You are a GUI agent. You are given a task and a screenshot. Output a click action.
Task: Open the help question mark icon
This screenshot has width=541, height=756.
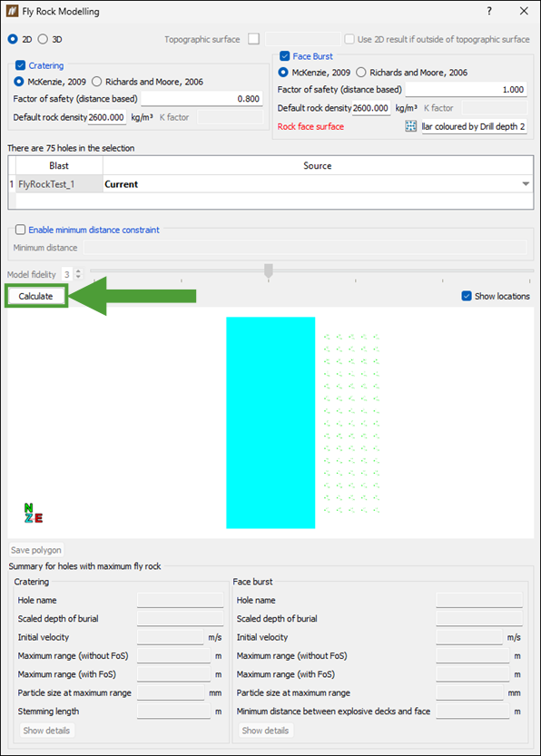489,11
